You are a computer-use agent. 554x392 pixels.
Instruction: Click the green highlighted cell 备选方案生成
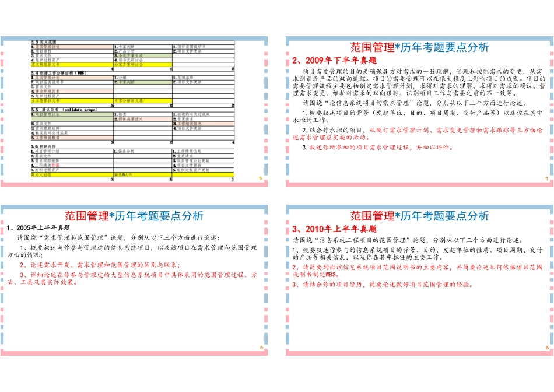click(128, 55)
